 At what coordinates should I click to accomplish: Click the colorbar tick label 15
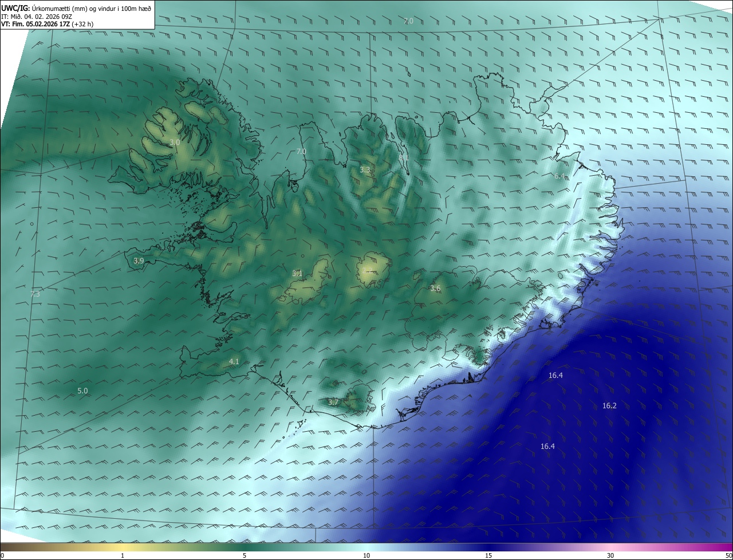[488, 556]
